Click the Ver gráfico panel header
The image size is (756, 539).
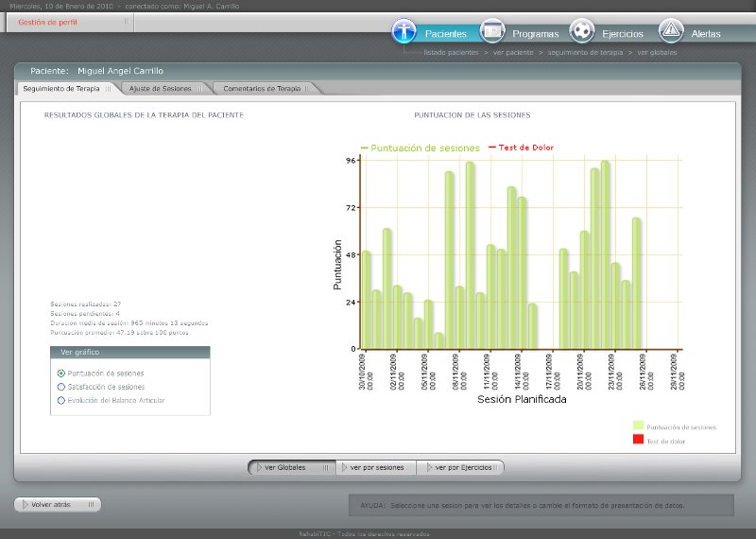pyautogui.click(x=130, y=353)
